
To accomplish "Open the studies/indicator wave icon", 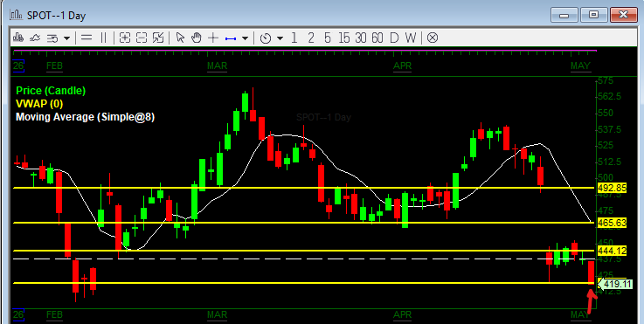I will pos(35,38).
